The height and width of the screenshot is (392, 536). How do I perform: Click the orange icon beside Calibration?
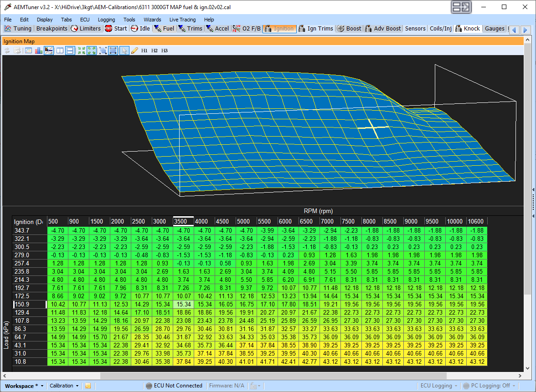[88, 386]
